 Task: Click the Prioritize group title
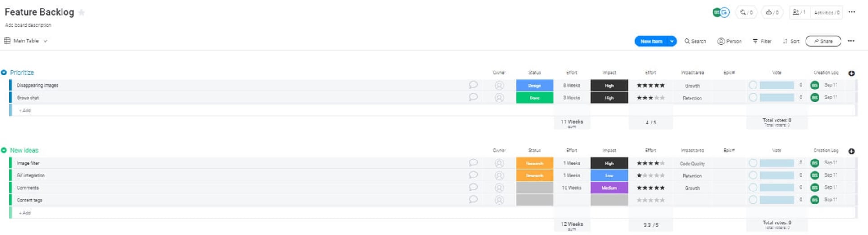22,72
